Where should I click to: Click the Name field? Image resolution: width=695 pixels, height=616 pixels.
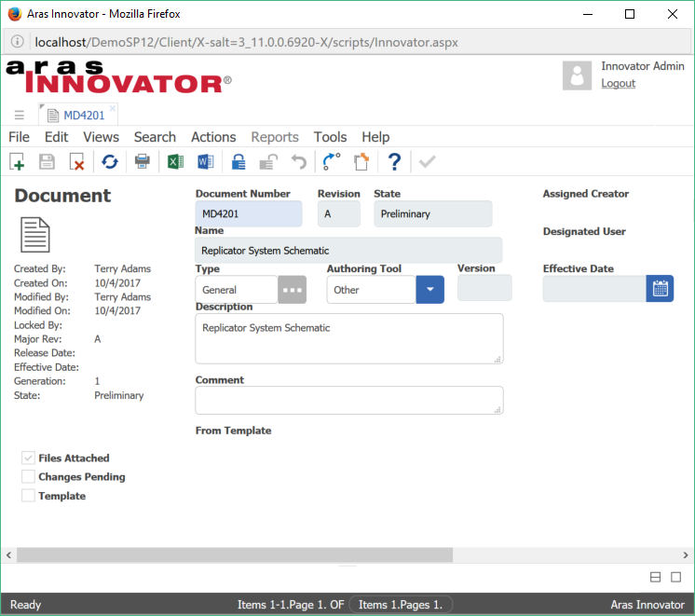click(348, 251)
